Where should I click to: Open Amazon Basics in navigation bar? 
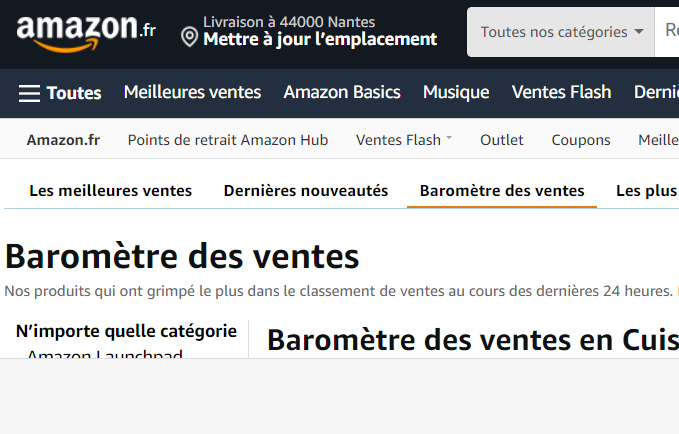pos(342,92)
